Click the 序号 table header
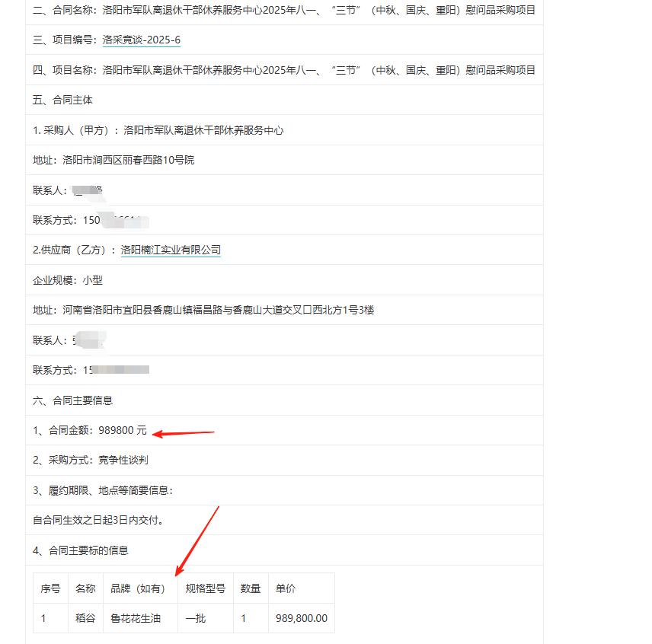652x644 pixels. click(x=50, y=588)
